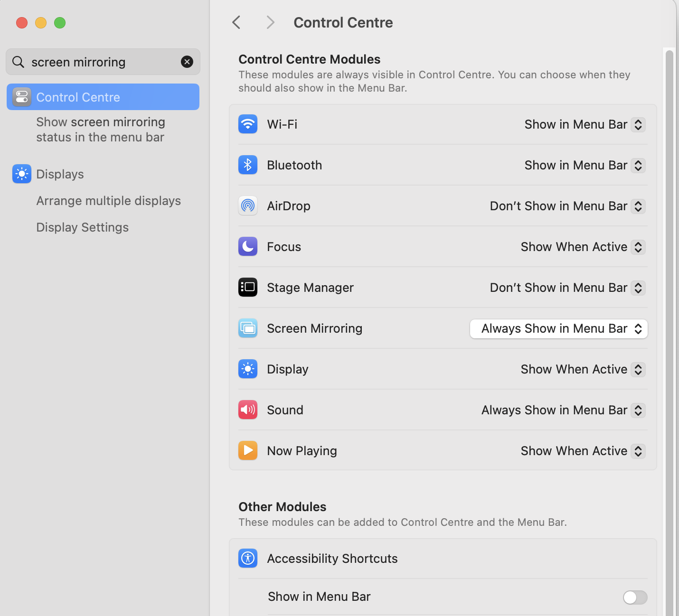Go forward with the right chevron
Image resolution: width=679 pixels, height=616 pixels.
[x=270, y=22]
